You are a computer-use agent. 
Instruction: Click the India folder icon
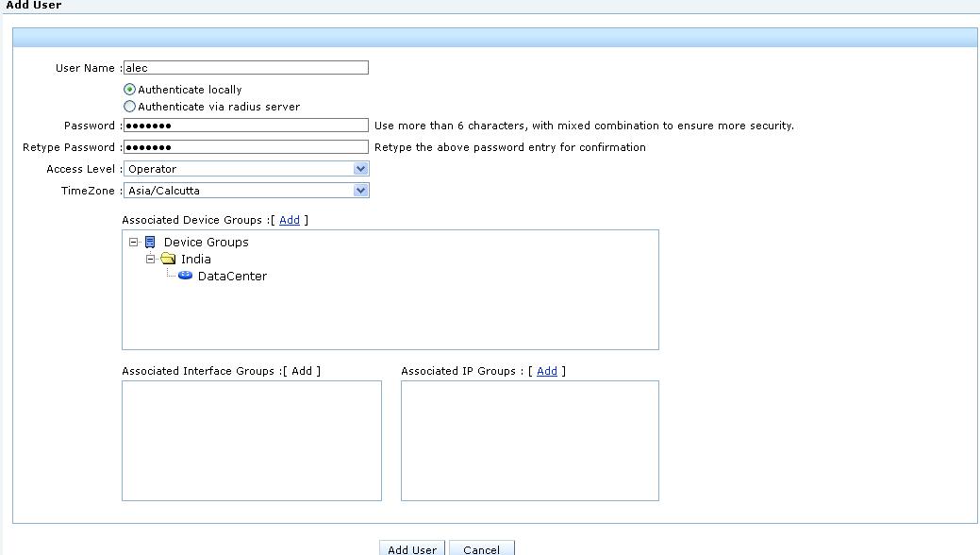pyautogui.click(x=168, y=260)
